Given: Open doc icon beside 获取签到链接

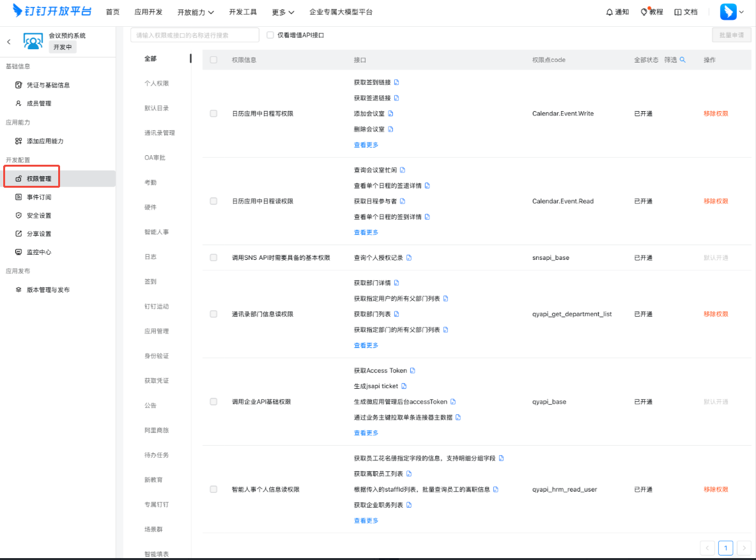Looking at the screenshot, I should click(x=396, y=82).
